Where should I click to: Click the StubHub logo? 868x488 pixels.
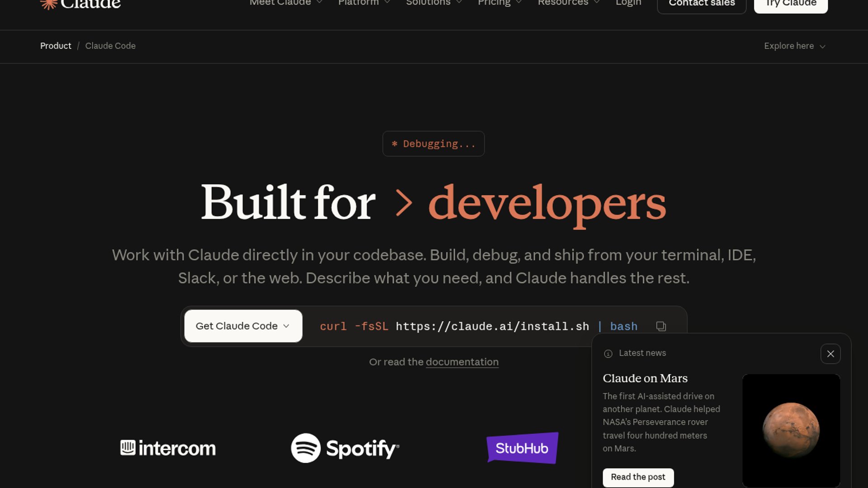[x=522, y=448]
